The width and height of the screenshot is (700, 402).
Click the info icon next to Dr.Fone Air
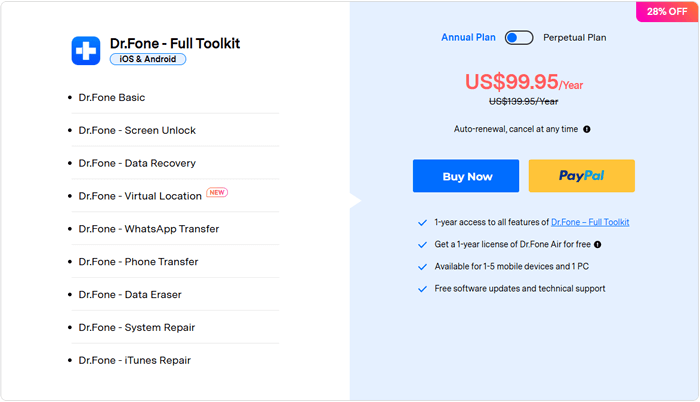coord(597,244)
